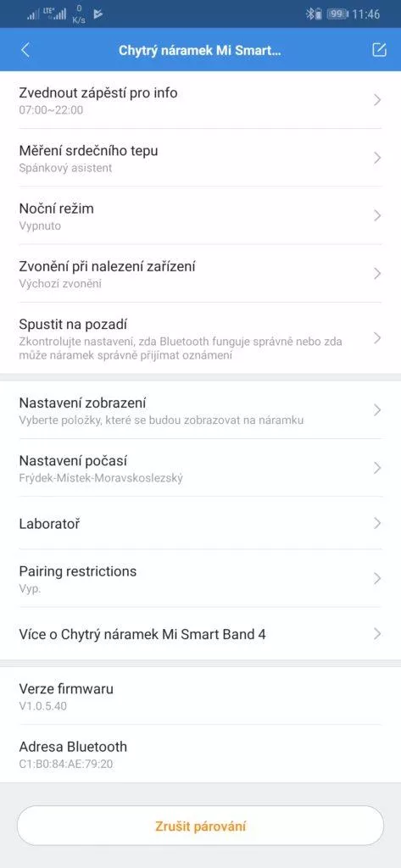Open Zvednout zápěstí pro info chevron

(377, 100)
